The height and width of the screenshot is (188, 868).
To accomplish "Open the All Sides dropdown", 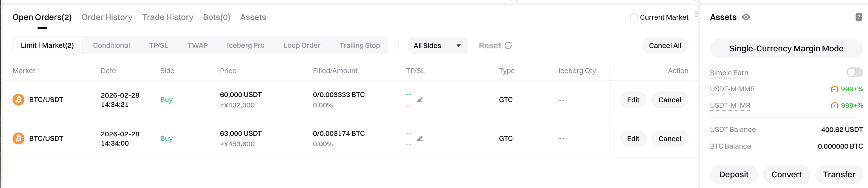I will 437,46.
